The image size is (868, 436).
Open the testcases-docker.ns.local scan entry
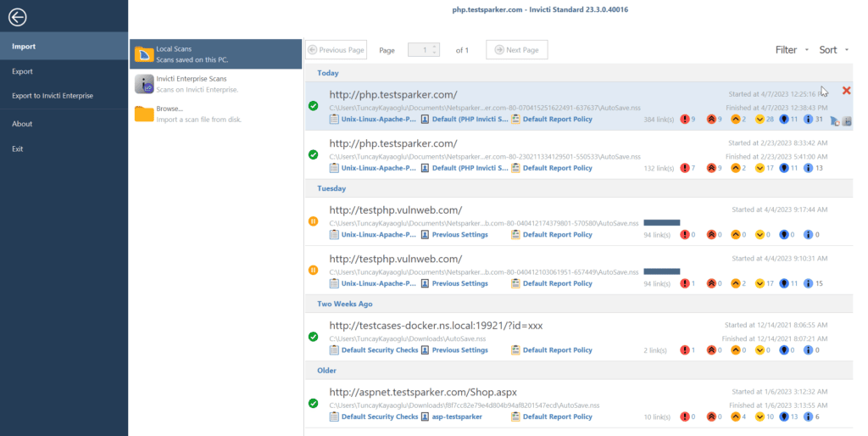click(436, 325)
